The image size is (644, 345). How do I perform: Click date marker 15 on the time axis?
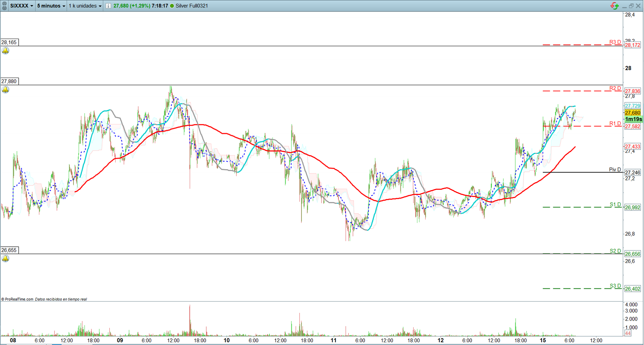[543, 341]
